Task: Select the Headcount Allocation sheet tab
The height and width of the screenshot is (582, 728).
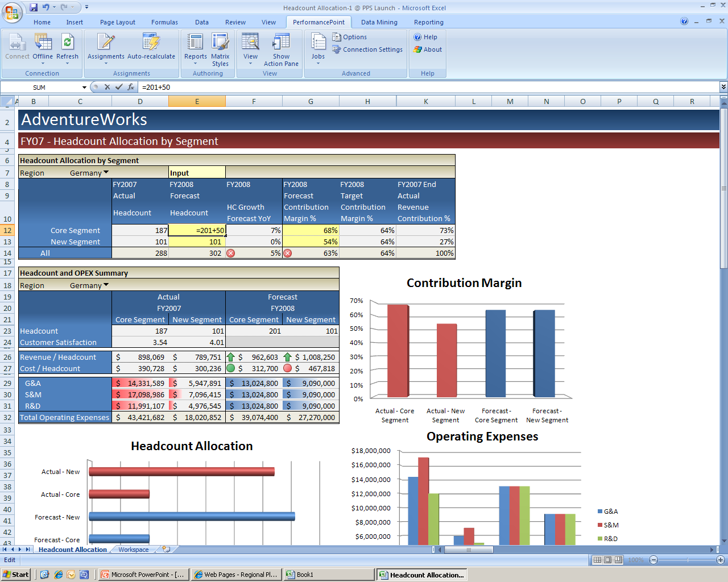Action: pyautogui.click(x=72, y=550)
